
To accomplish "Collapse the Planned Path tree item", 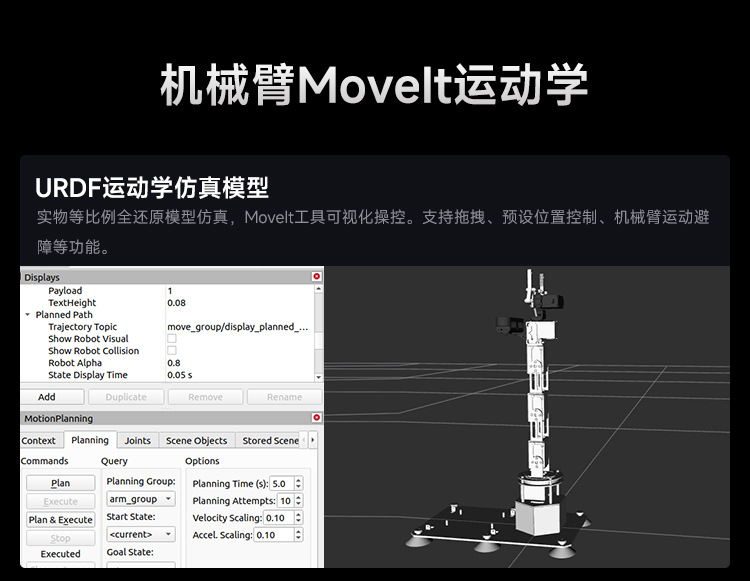I will (27, 315).
